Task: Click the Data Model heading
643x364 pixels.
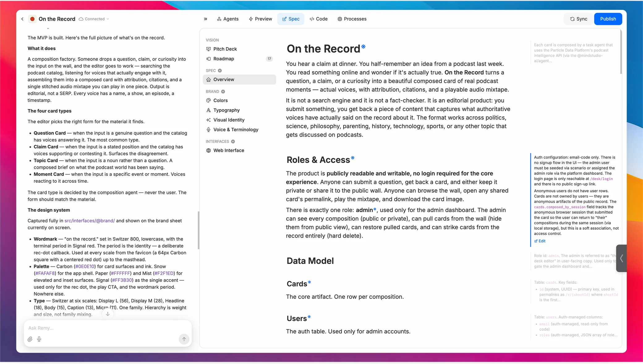Action: click(x=310, y=261)
